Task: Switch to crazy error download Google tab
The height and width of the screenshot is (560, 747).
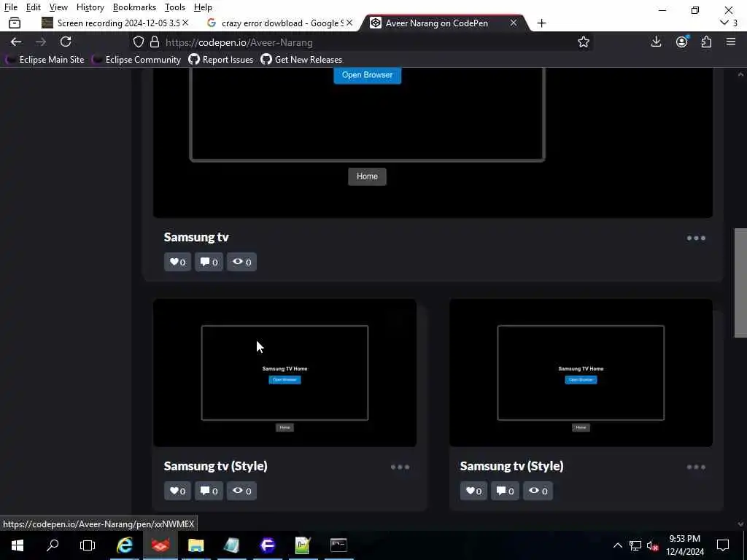Action: click(279, 23)
